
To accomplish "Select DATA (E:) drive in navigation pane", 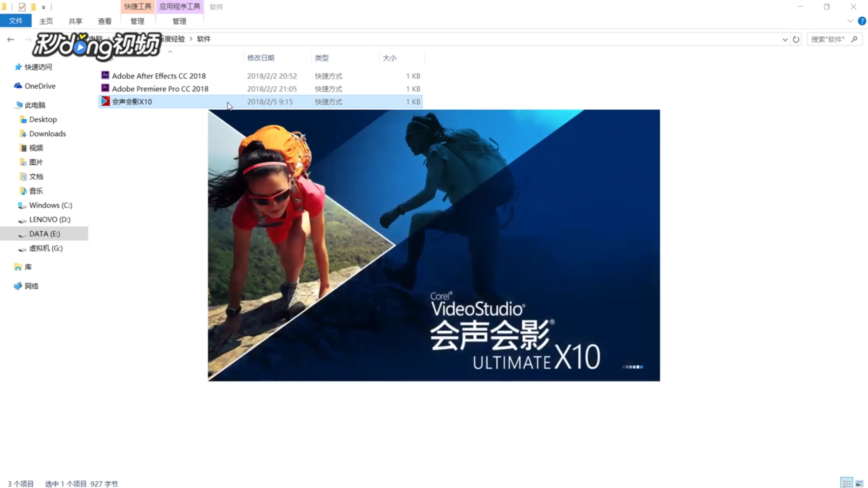I will 44,234.
